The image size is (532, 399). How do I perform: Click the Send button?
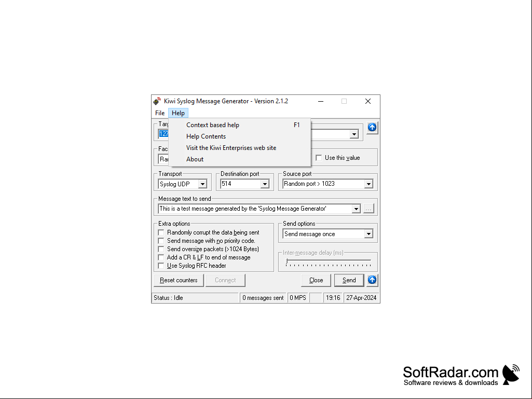click(x=349, y=280)
